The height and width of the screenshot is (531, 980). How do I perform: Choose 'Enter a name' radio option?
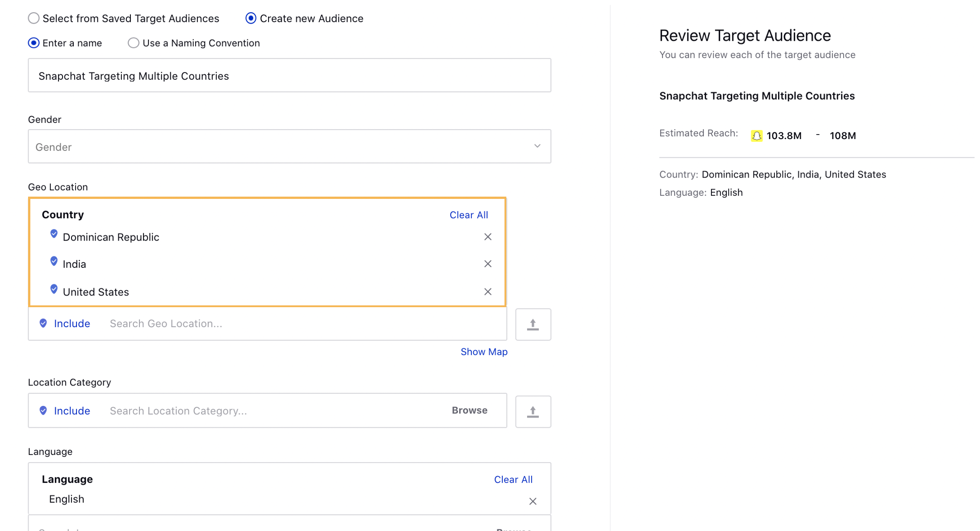(34, 43)
